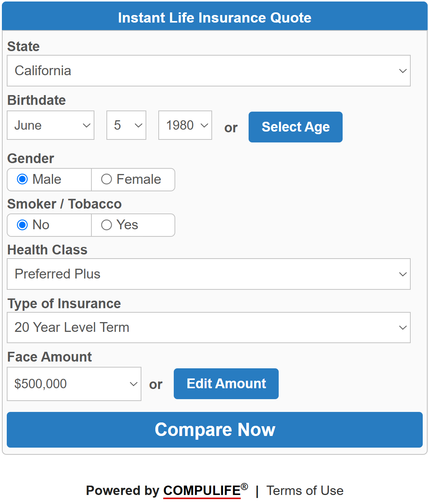Screen dimensions: 428x504
Task: Open the birth month dropdown showing June
Action: click(50, 125)
